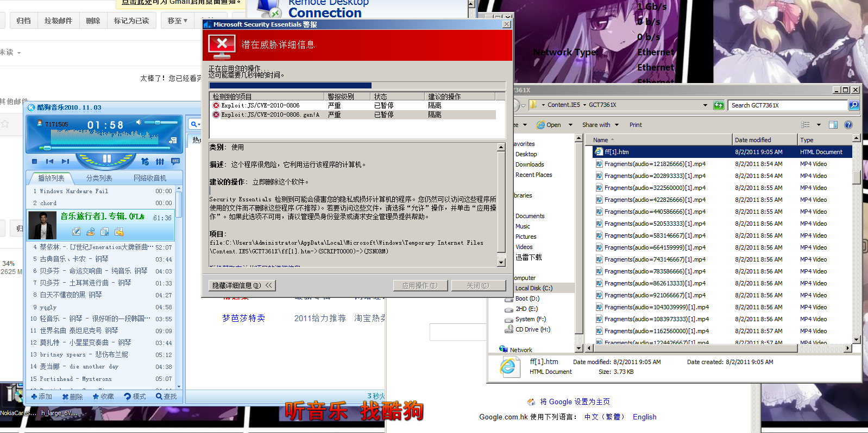Click 隐藏详细信息 button in Security Essentials

point(242,285)
